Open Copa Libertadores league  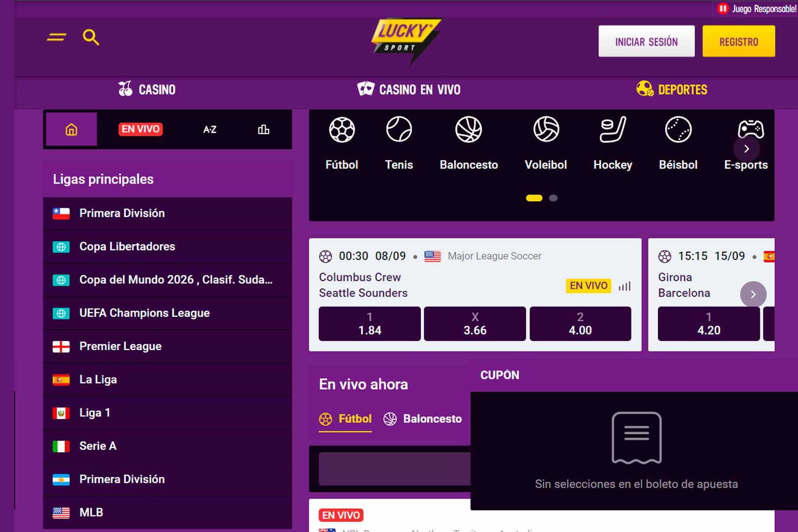pyautogui.click(x=168, y=246)
